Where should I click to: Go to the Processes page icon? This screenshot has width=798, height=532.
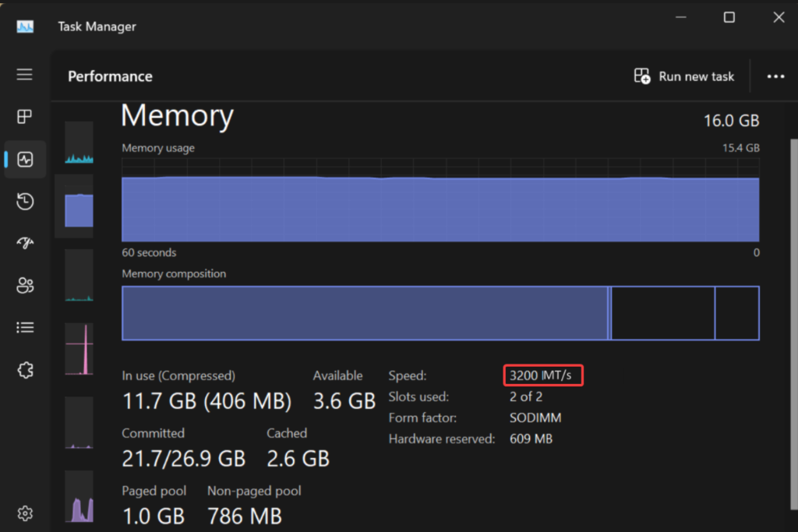point(24,117)
